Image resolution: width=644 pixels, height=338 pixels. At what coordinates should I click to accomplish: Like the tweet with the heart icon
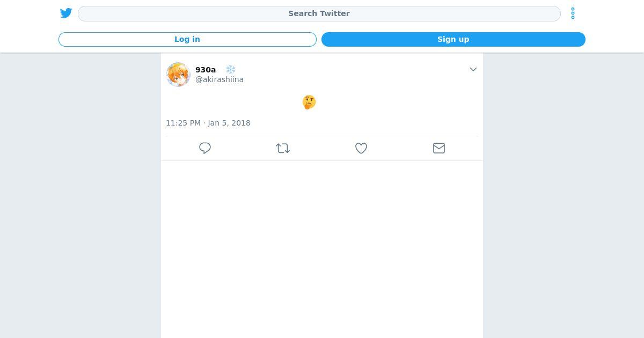(x=361, y=148)
